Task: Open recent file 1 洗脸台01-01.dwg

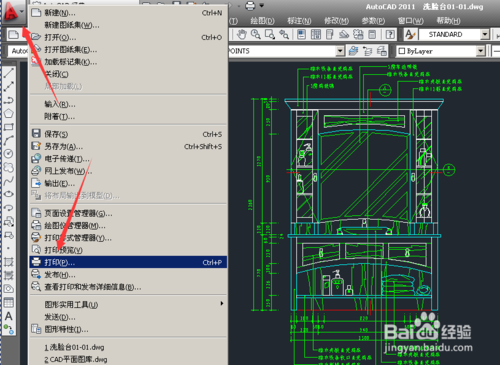Action: [x=128, y=347]
